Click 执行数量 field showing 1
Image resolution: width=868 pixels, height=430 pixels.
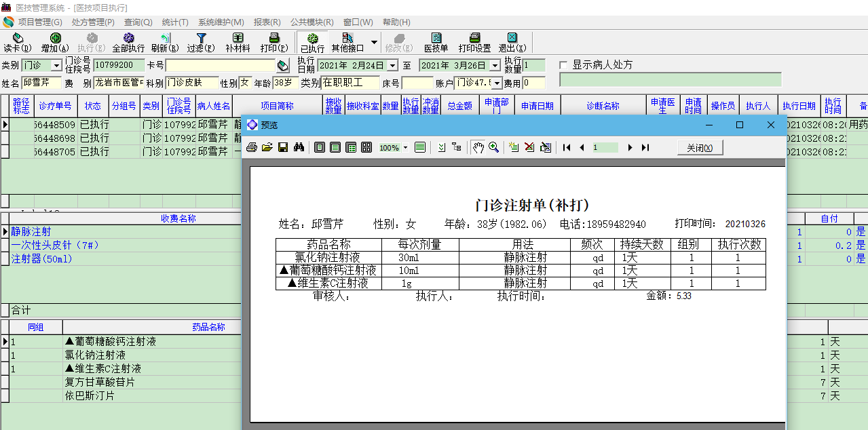534,66
